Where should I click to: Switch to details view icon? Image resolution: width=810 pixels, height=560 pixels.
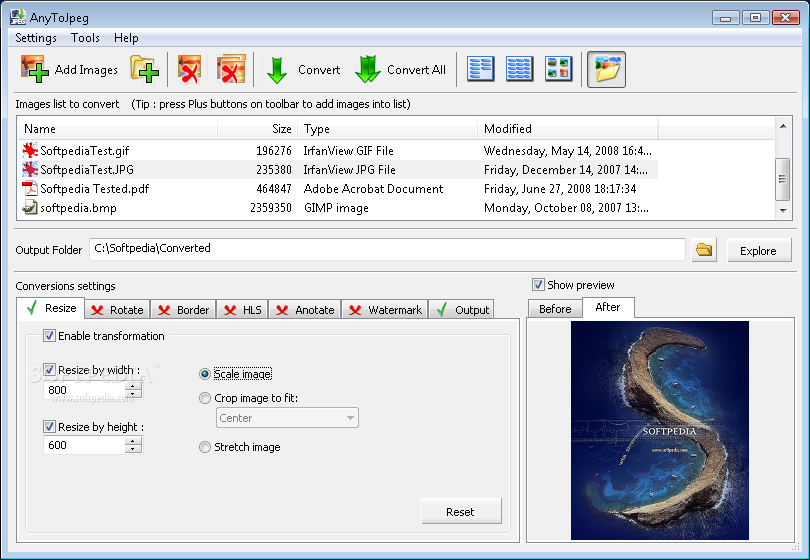(520, 69)
